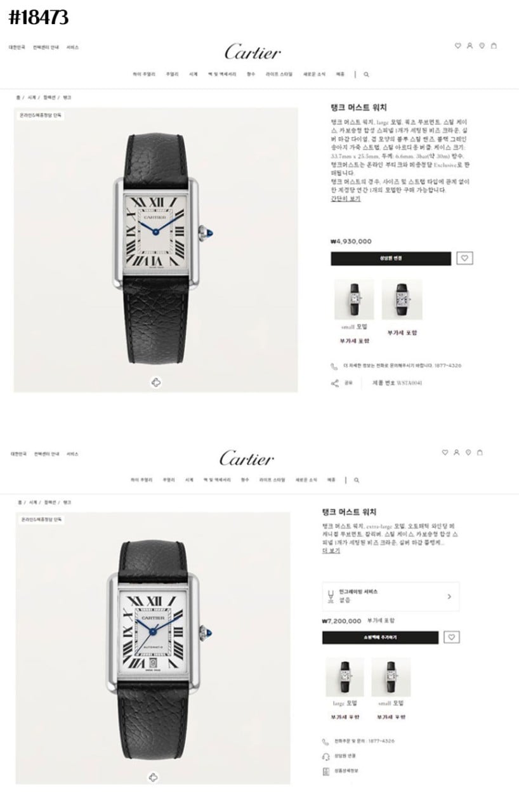519x812 pixels.
Task: Click the headset agent-connect icon
Action: pos(325,756)
